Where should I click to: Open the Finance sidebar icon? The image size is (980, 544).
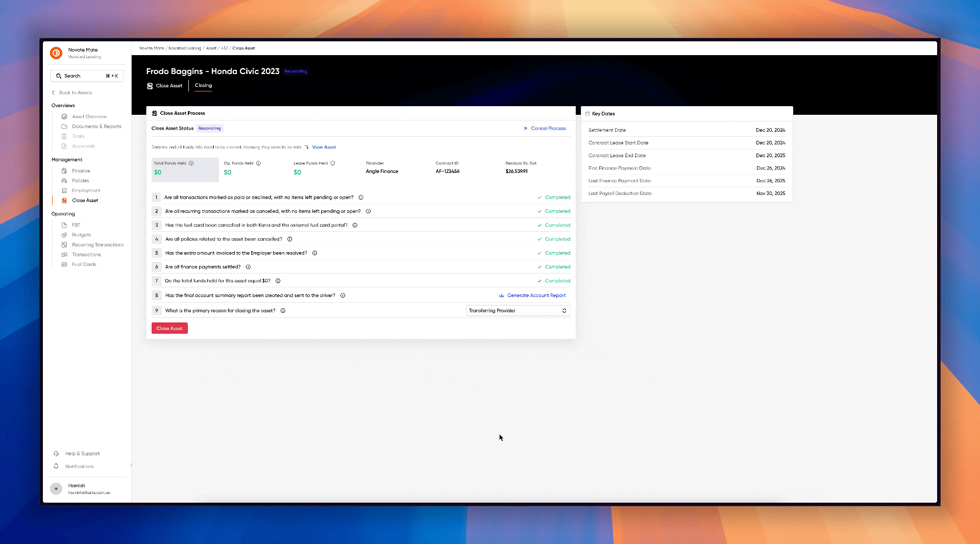64,171
